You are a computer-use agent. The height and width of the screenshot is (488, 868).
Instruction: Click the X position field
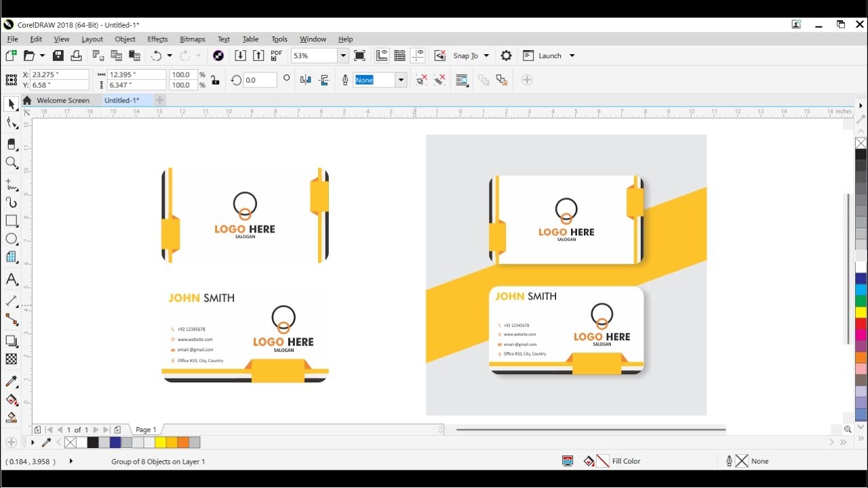coord(60,75)
